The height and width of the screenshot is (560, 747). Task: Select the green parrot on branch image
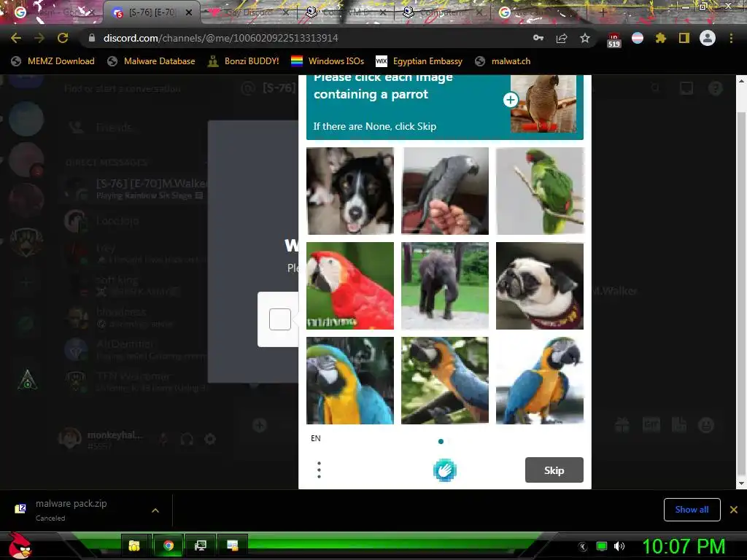click(x=540, y=191)
